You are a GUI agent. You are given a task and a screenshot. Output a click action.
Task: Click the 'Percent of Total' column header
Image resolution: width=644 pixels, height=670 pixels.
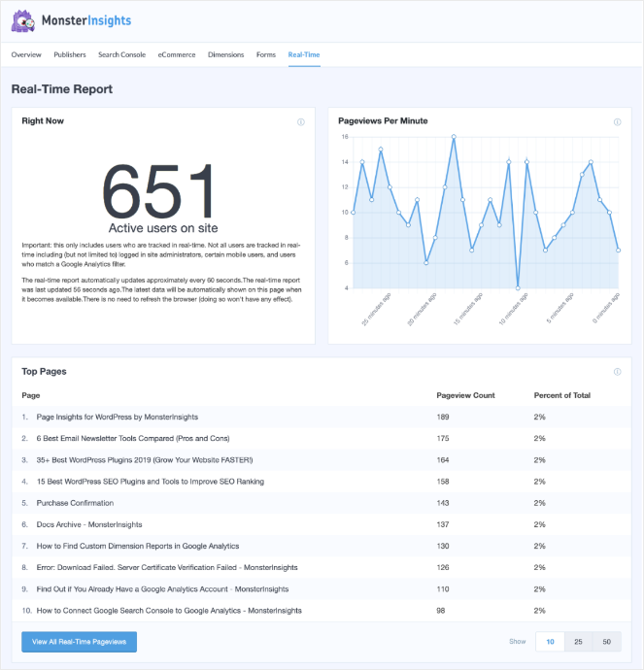(562, 395)
